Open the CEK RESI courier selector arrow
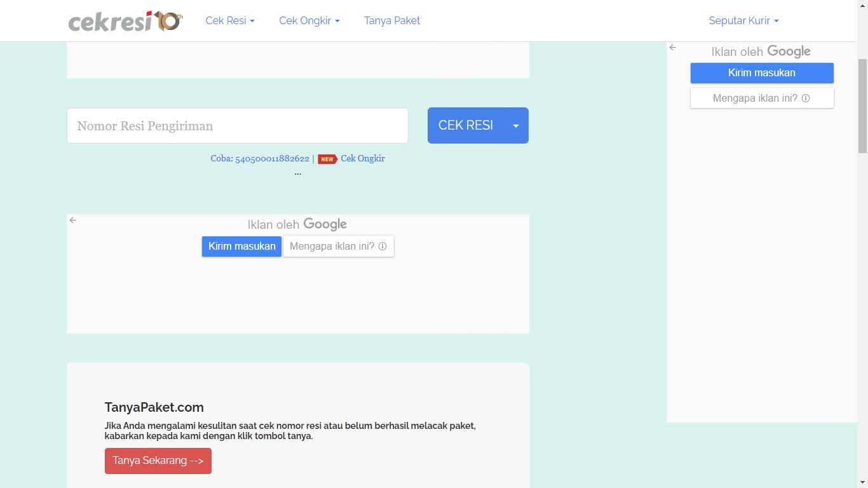 pyautogui.click(x=515, y=125)
